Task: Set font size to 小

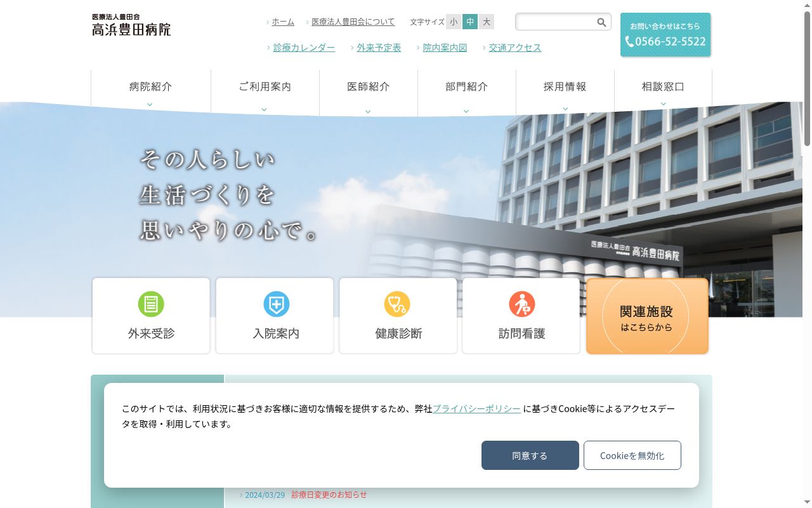Action: click(454, 22)
